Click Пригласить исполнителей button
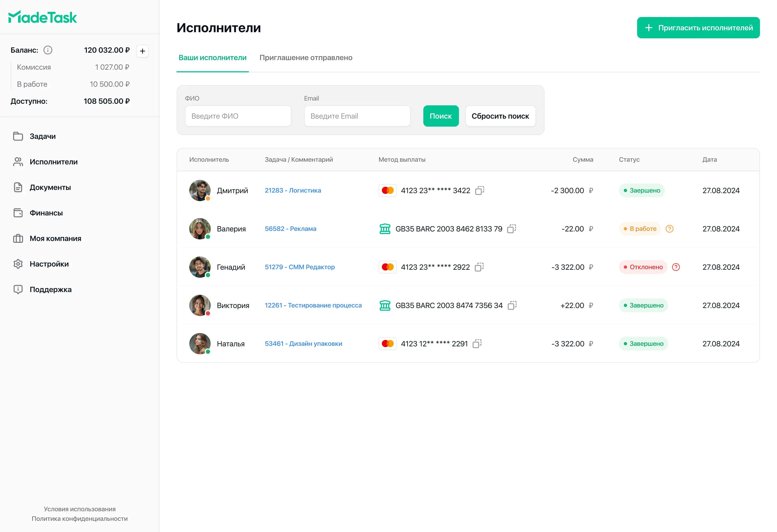Screen dimensions: 777x532 pyautogui.click(x=698, y=28)
